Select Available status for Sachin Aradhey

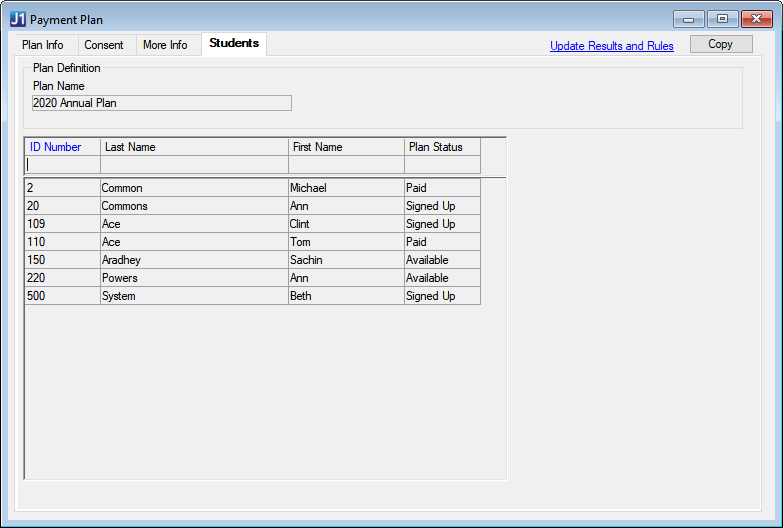tap(442, 260)
